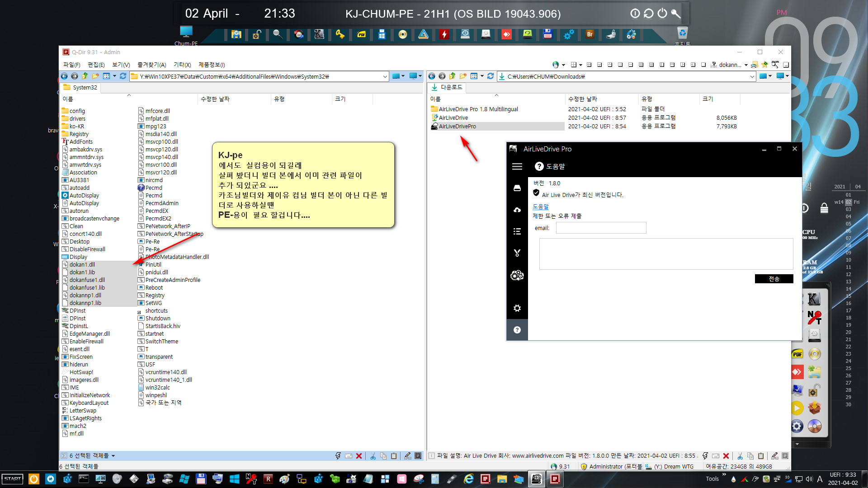
Task: Refresh the left Q-Dir pane
Action: (123, 76)
